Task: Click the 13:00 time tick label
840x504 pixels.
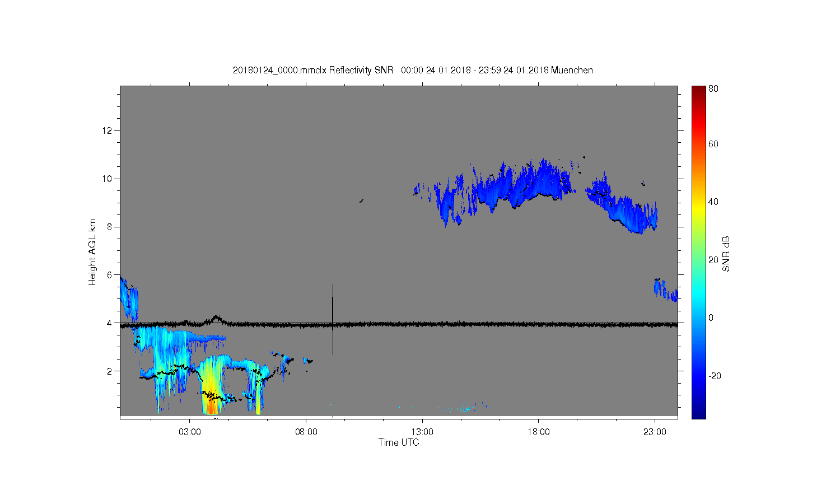Action: (x=422, y=432)
